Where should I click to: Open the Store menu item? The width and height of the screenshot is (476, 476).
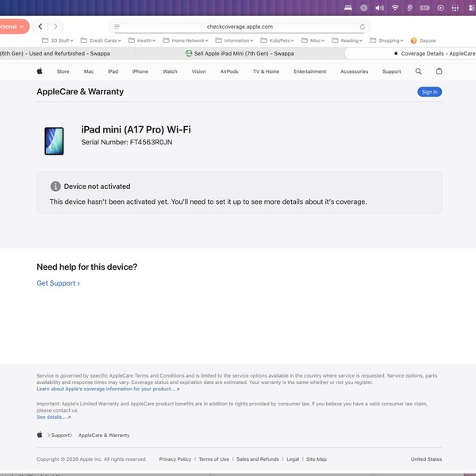coord(63,71)
